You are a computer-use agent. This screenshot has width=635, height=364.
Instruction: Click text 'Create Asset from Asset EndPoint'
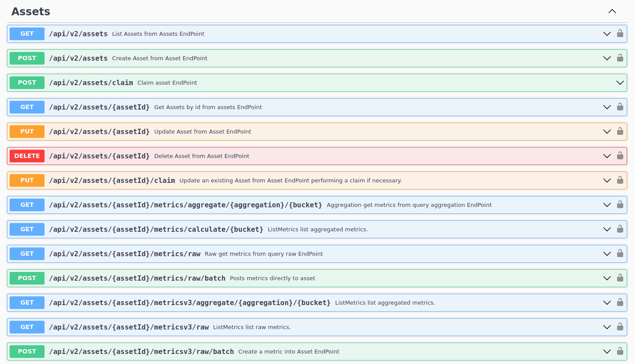tap(160, 58)
